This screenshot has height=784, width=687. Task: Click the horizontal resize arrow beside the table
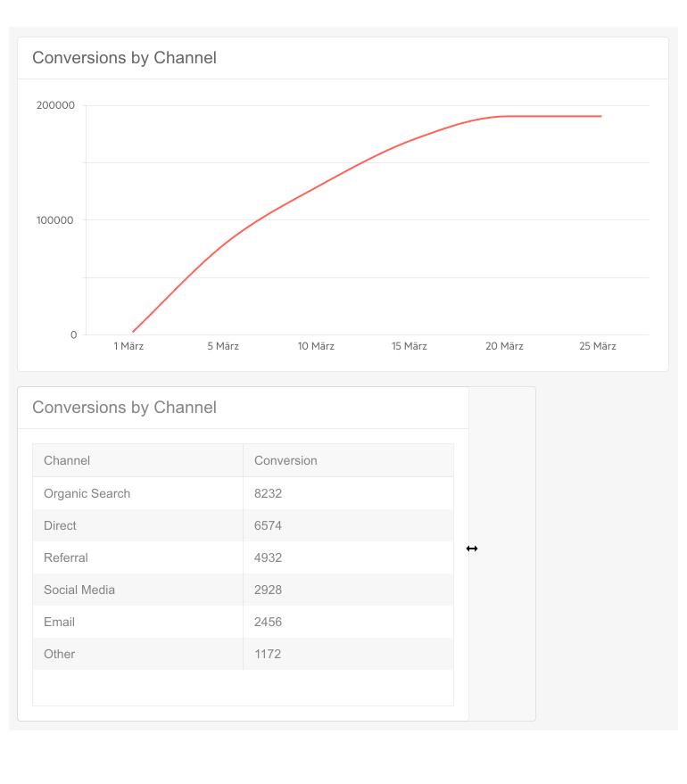tap(472, 549)
